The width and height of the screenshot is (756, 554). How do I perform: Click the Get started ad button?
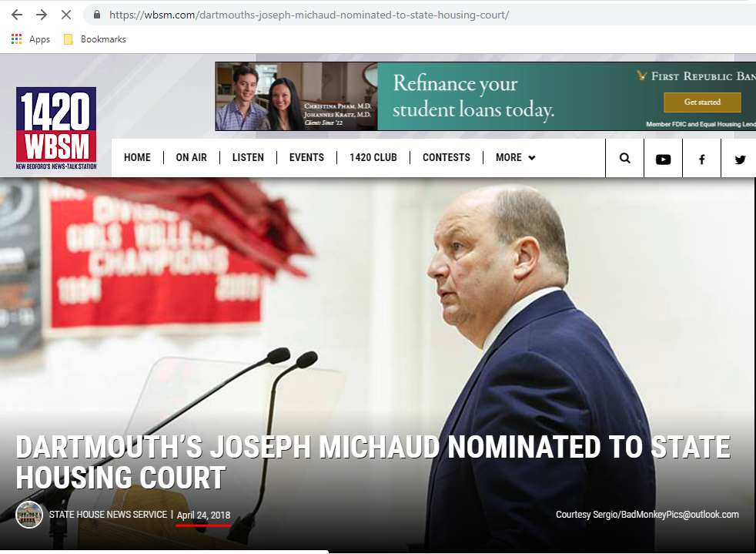tap(702, 102)
